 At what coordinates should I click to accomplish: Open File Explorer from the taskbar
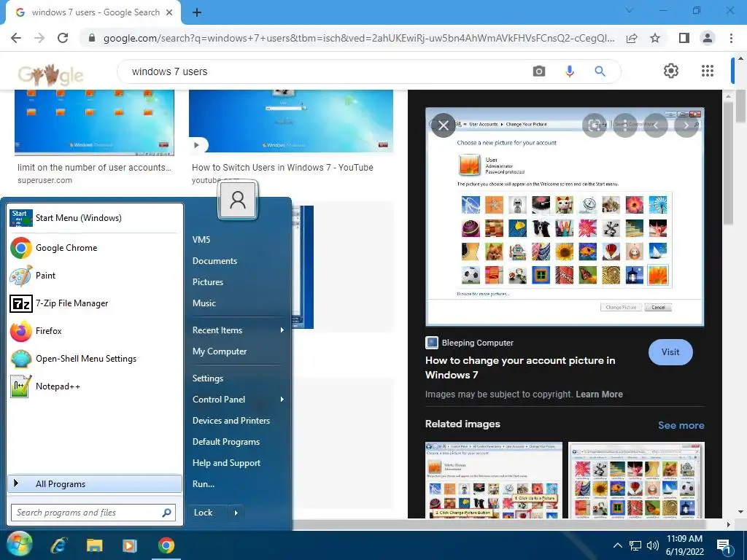pyautogui.click(x=94, y=545)
